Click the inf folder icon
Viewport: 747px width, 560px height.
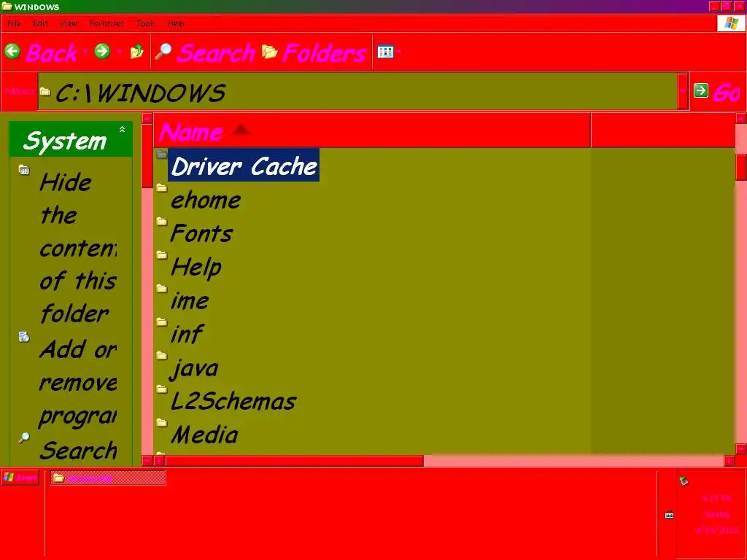tap(162, 322)
